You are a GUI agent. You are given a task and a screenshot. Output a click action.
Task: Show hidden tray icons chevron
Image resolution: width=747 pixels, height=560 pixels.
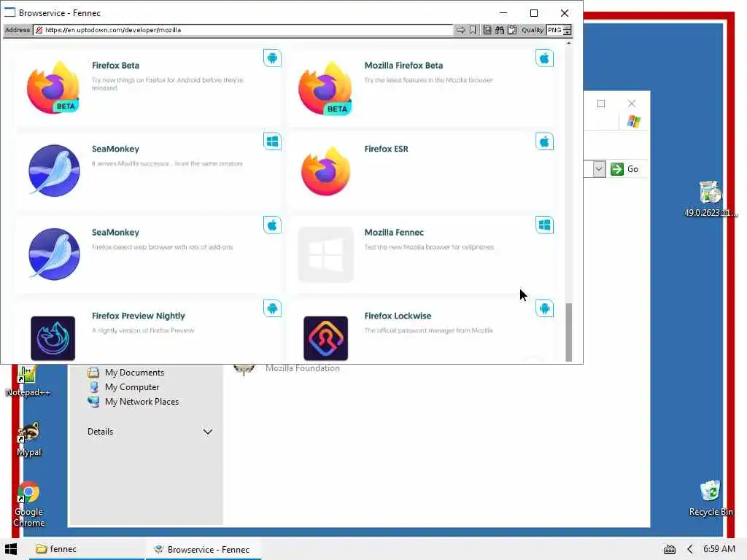[690, 549]
